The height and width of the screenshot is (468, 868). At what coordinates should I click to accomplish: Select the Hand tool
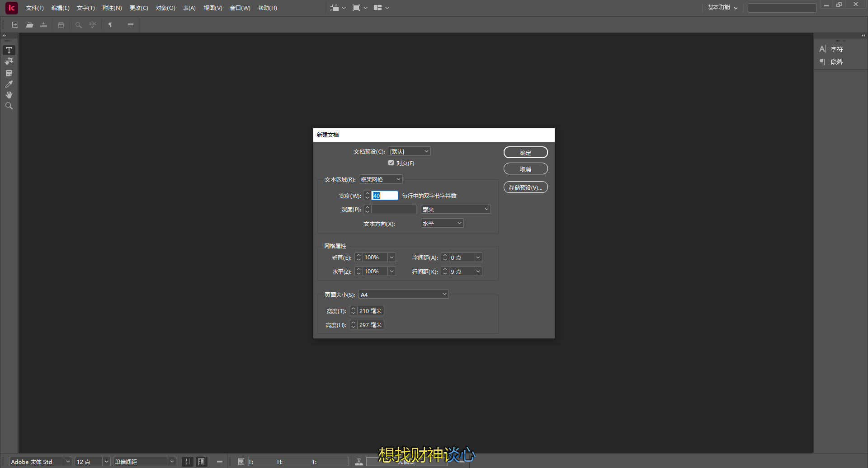[9, 95]
